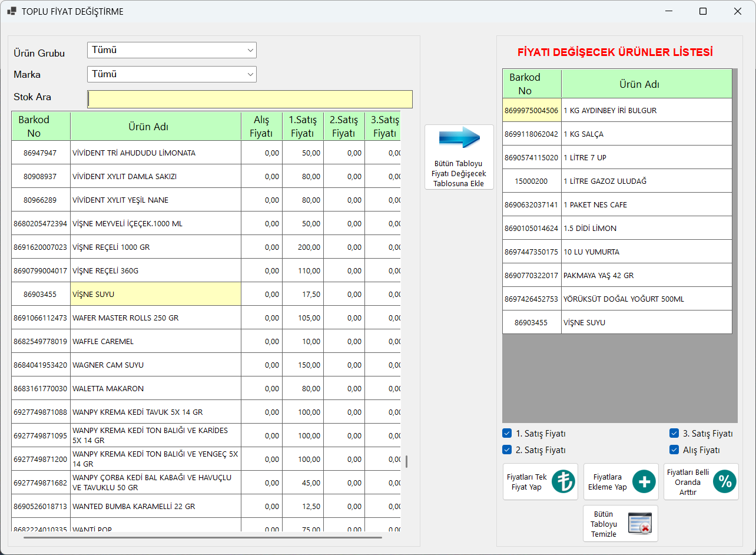Click the 200,00 price of VİŞNE REÇELİ 1000 GR
Screen dimensions: 756x555
coord(303,247)
